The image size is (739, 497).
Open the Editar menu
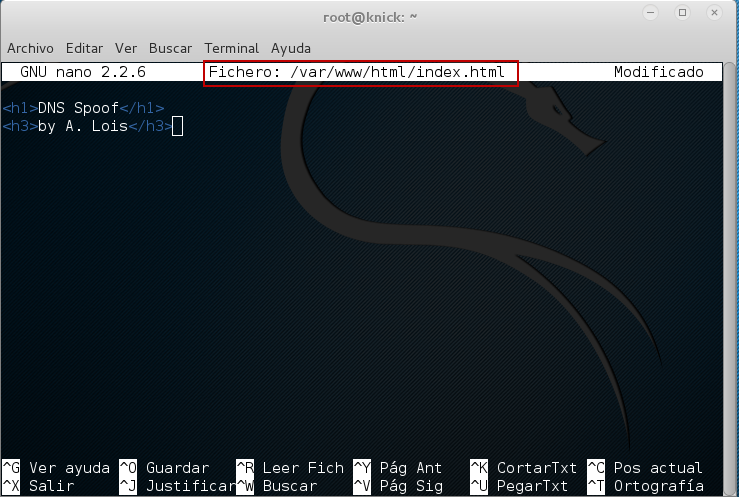click(x=84, y=49)
